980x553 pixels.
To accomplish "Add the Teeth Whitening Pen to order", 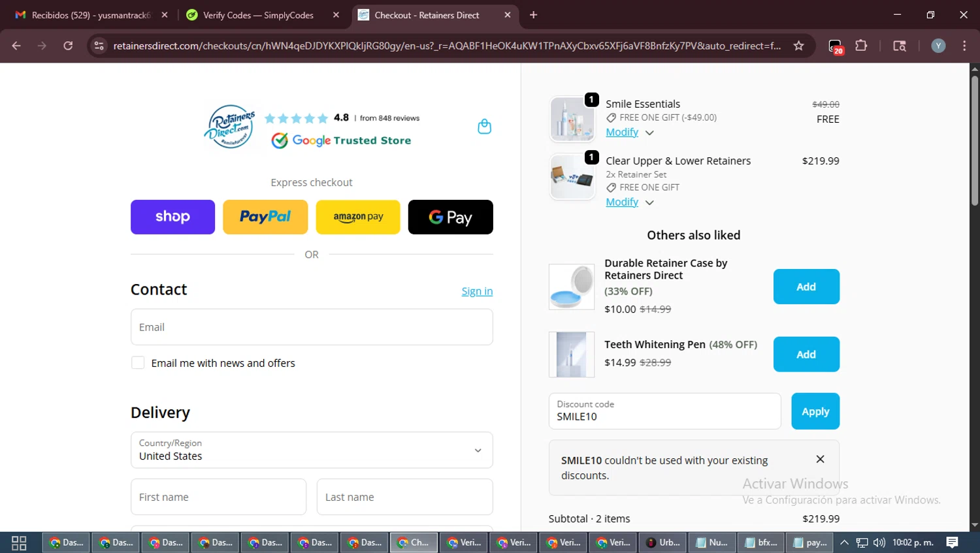I will pyautogui.click(x=806, y=355).
